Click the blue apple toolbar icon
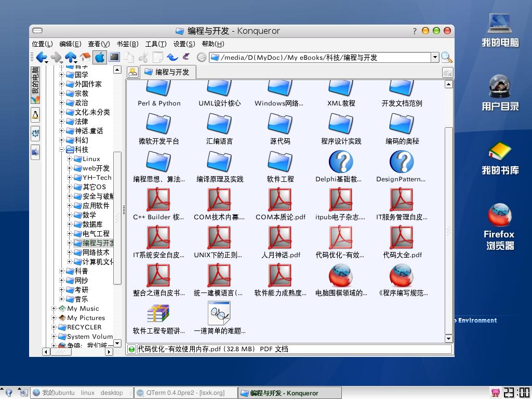The height and width of the screenshot is (399, 532). pos(100,57)
